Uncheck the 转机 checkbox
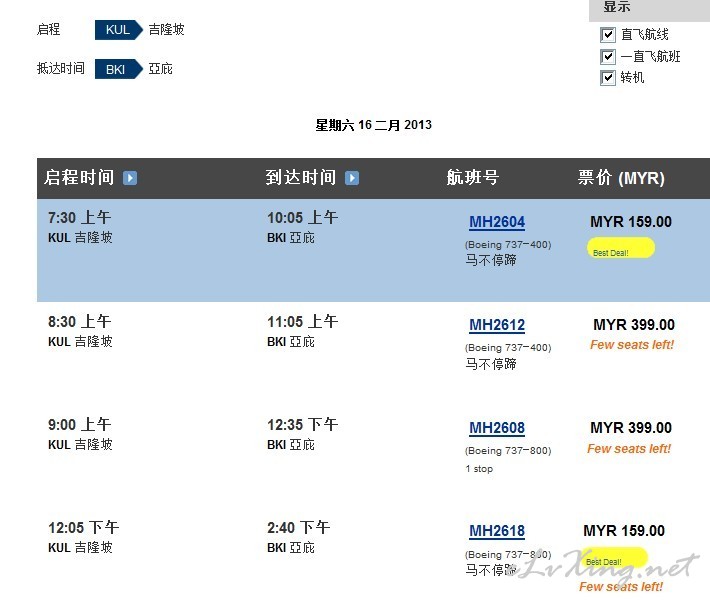710x601 pixels. click(x=608, y=78)
